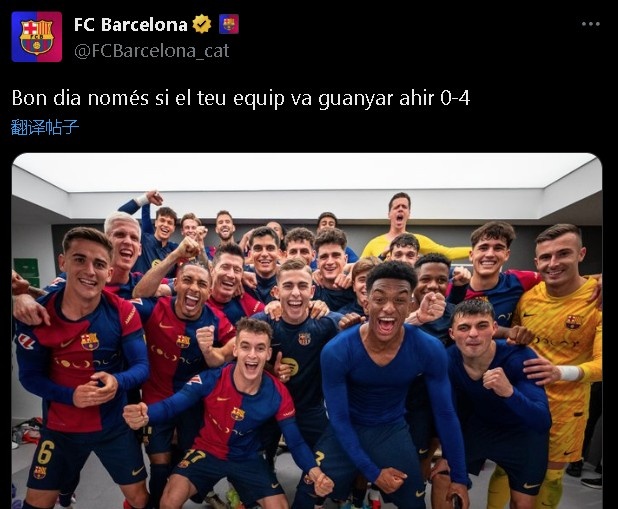Click the small affiliate crest badge beside name
The image size is (618, 509).
pos(229,24)
